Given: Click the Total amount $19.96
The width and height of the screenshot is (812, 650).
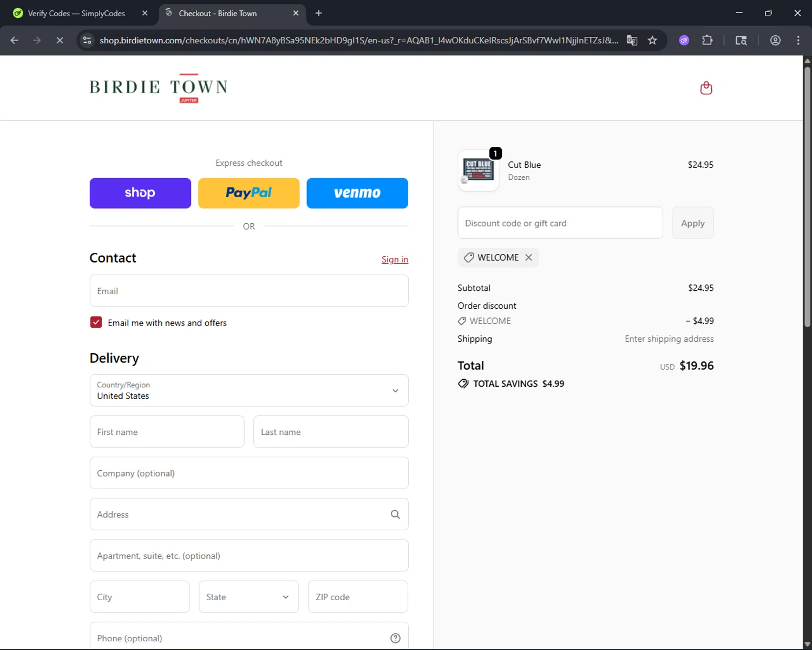Looking at the screenshot, I should point(696,366).
